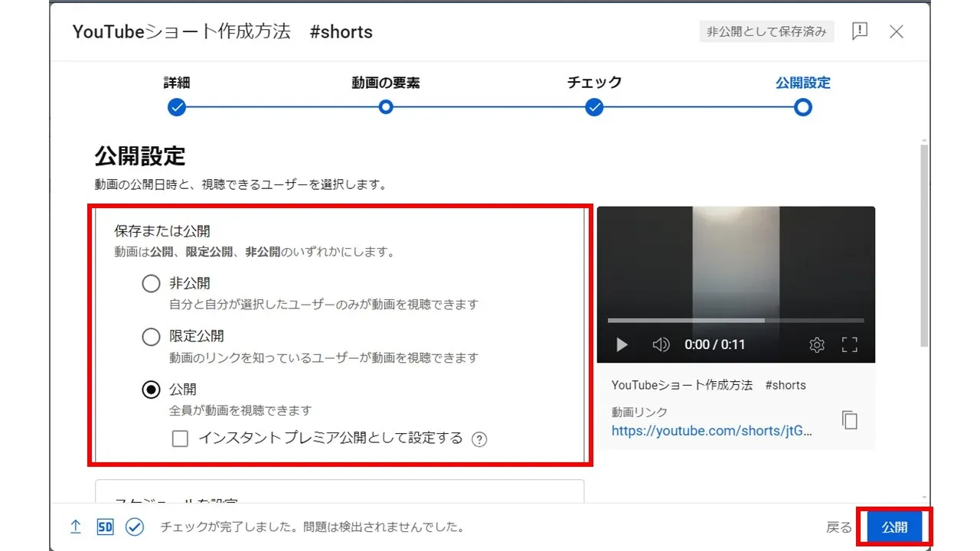Click the video preview thumbnail
The width and height of the screenshot is (980, 551).
point(736,285)
